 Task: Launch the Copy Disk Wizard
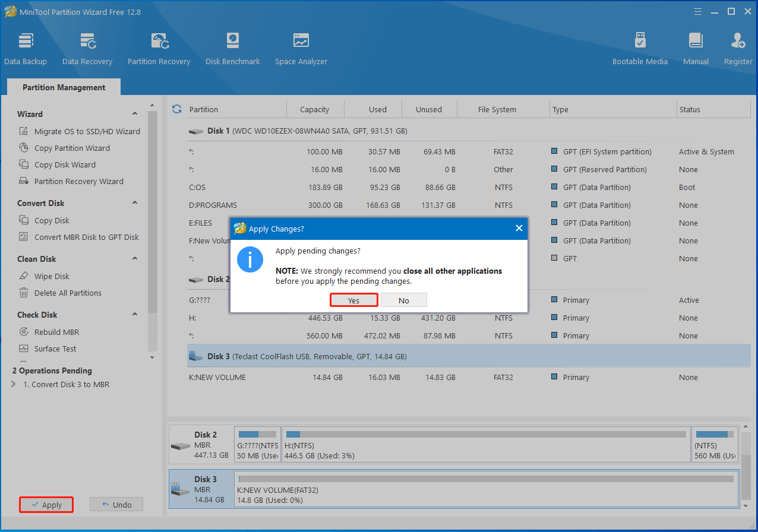[57, 164]
